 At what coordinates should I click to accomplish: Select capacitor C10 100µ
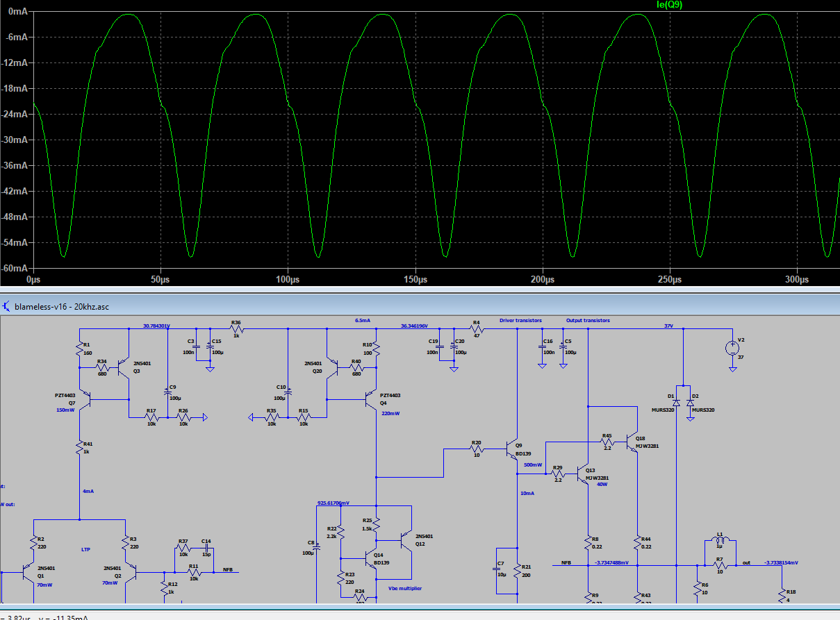point(288,392)
